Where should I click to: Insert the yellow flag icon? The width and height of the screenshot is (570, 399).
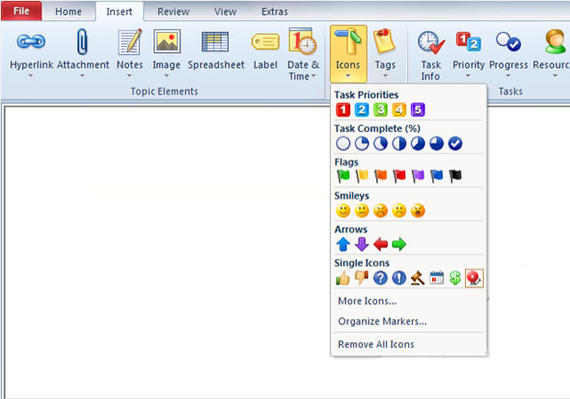click(362, 176)
